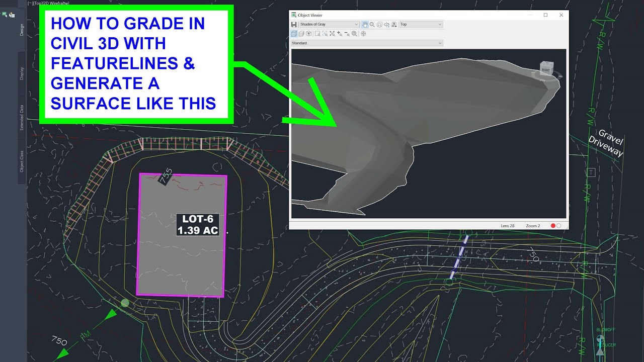
Task: Minimize the Object Viewer window
Action: click(529, 15)
